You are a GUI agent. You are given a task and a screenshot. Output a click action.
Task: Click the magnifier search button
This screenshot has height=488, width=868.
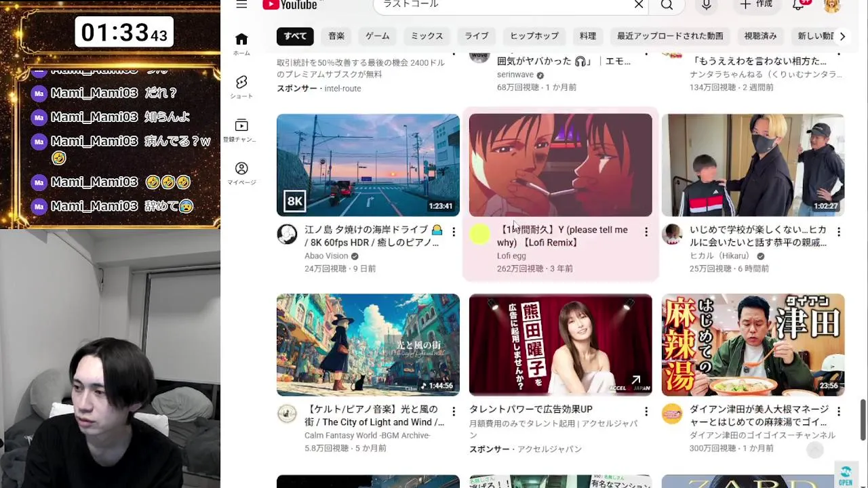tap(667, 5)
